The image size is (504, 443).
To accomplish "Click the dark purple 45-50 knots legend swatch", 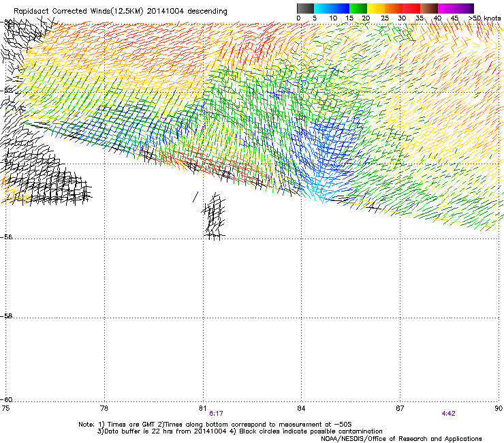I will pos(464,8).
